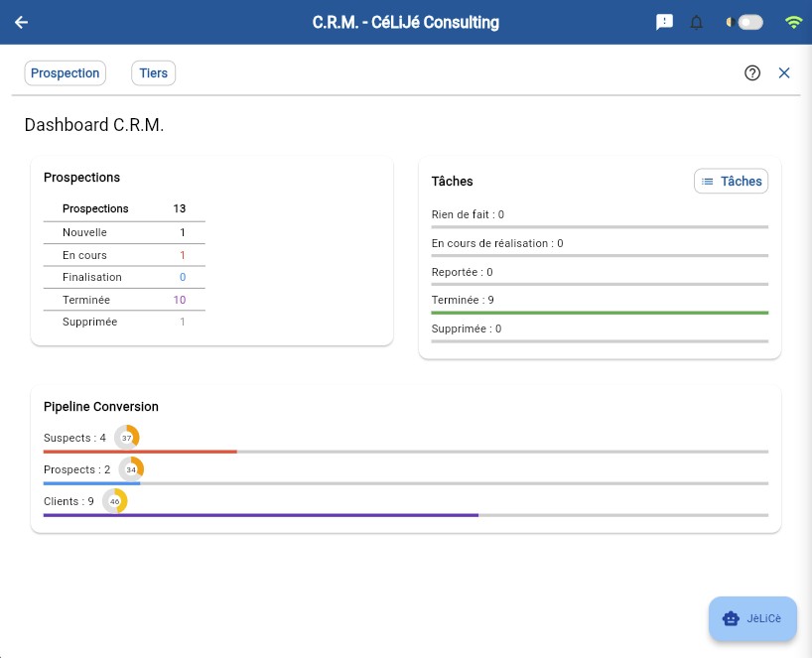The width and height of the screenshot is (812, 658).
Task: Click the JéLiCè robot icon
Action: [x=732, y=618]
